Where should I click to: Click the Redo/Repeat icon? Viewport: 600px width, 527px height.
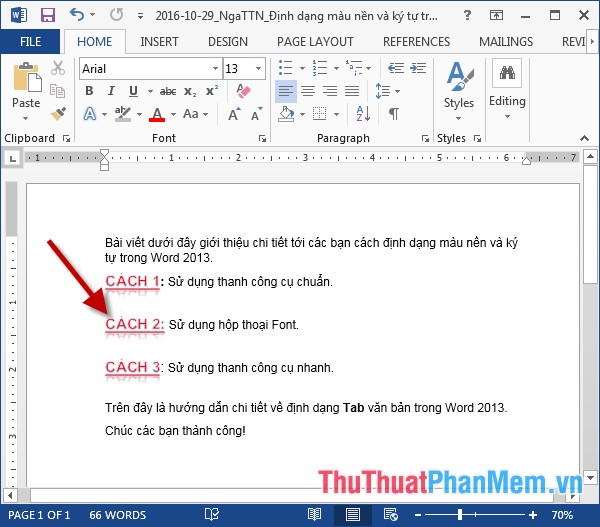pyautogui.click(x=116, y=15)
